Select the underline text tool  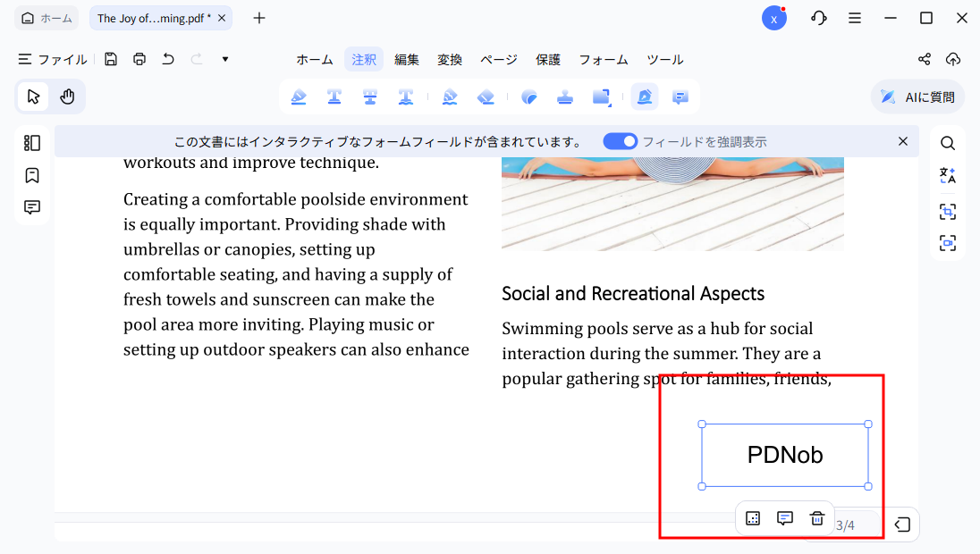coord(334,97)
